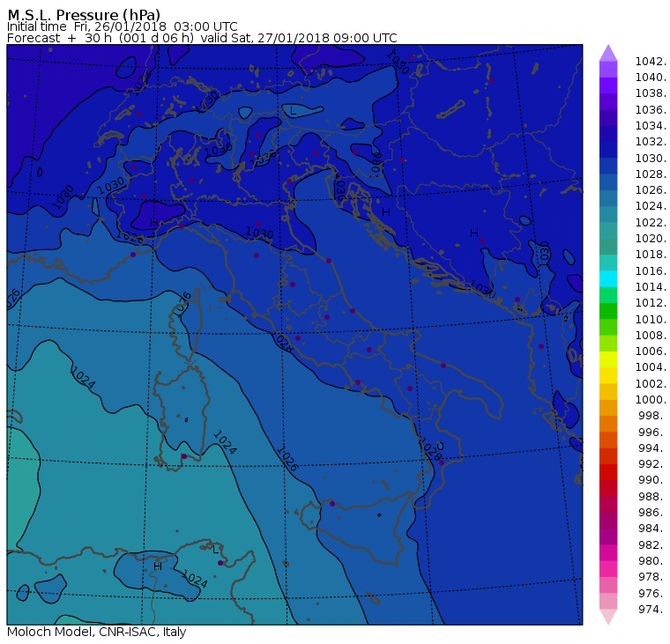The image size is (670, 644).
Task: Pick the dark green swatch between 1010 and 1012
Action: pyautogui.click(x=608, y=311)
